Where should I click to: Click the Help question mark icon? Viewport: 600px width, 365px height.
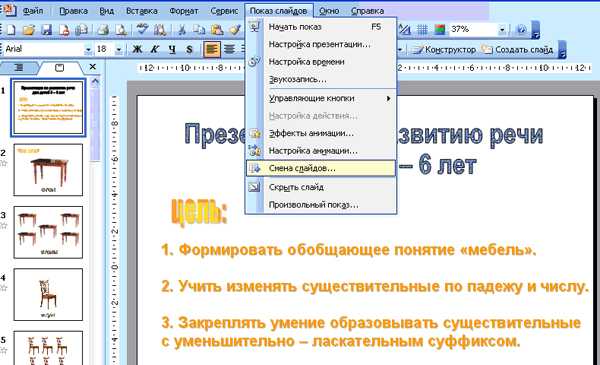point(522,29)
